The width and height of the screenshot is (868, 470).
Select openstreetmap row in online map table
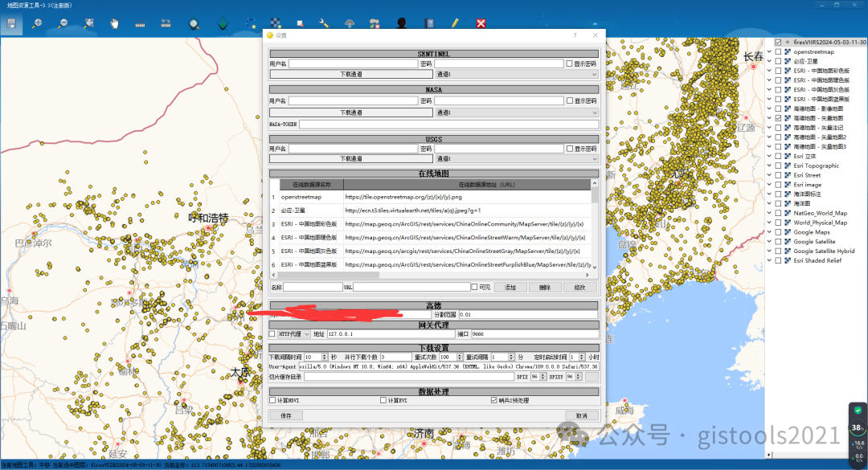point(430,197)
